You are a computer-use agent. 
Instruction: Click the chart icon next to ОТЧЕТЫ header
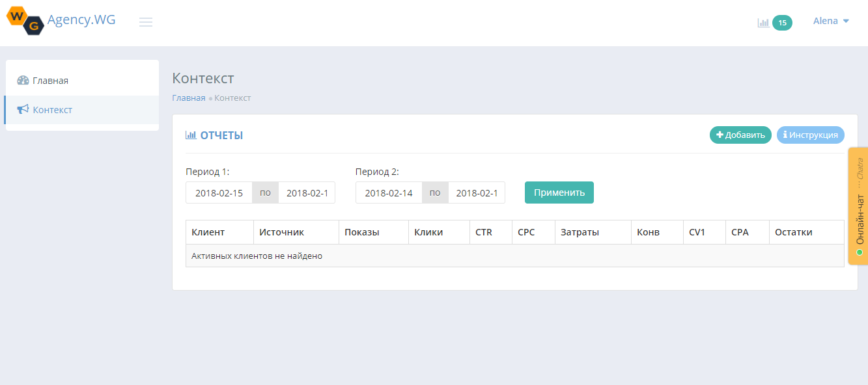(x=189, y=135)
